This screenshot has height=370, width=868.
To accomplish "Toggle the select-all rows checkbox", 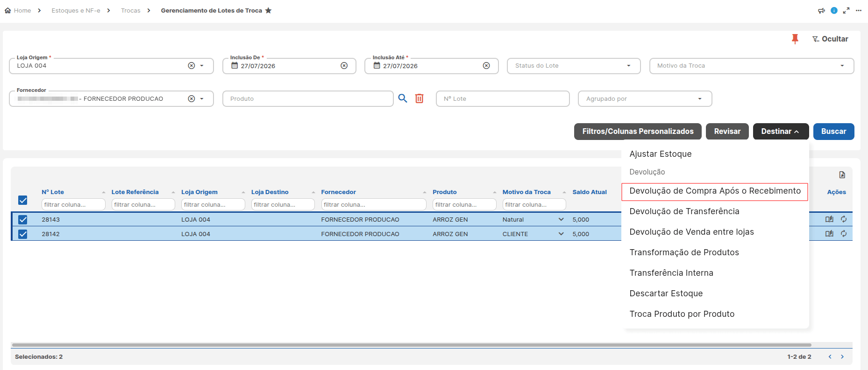I will 23,200.
